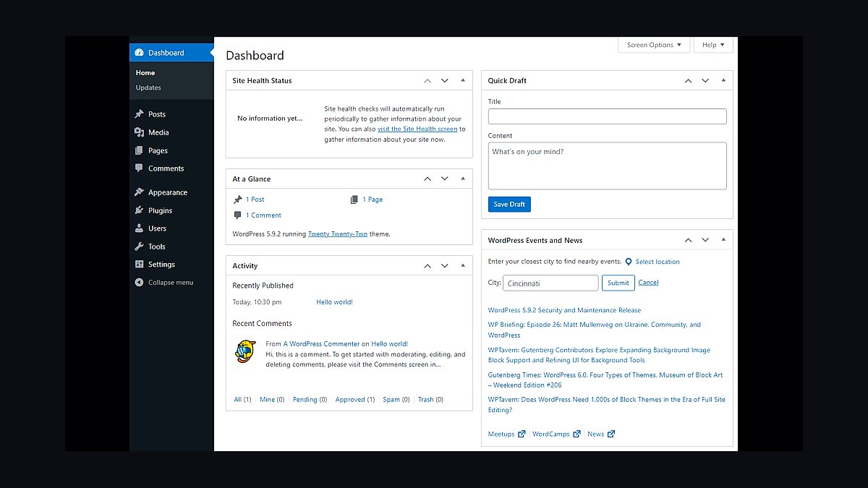Collapse the Site Health Status panel
The image size is (868, 488).
click(x=463, y=80)
